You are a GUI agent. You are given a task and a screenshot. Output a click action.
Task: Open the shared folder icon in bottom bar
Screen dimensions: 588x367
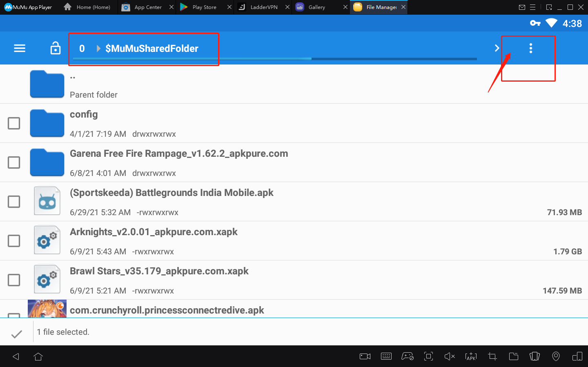(514, 356)
